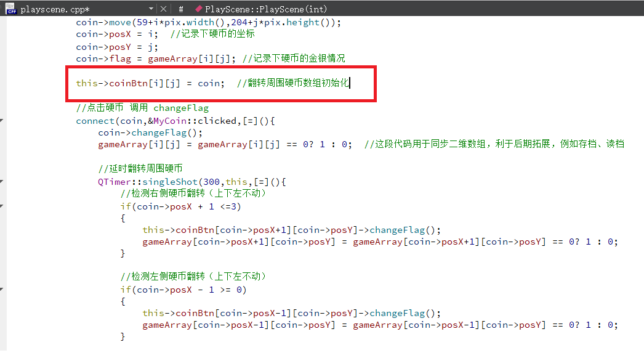The width and height of the screenshot is (644, 358).
Task: Click the closing brace after the posX-1 block
Action: point(123,336)
